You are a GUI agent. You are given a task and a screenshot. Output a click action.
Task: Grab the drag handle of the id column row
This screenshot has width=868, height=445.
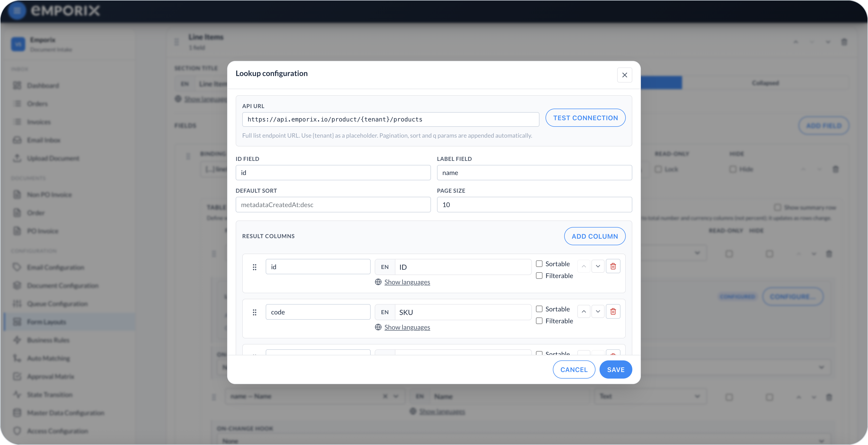tap(254, 267)
